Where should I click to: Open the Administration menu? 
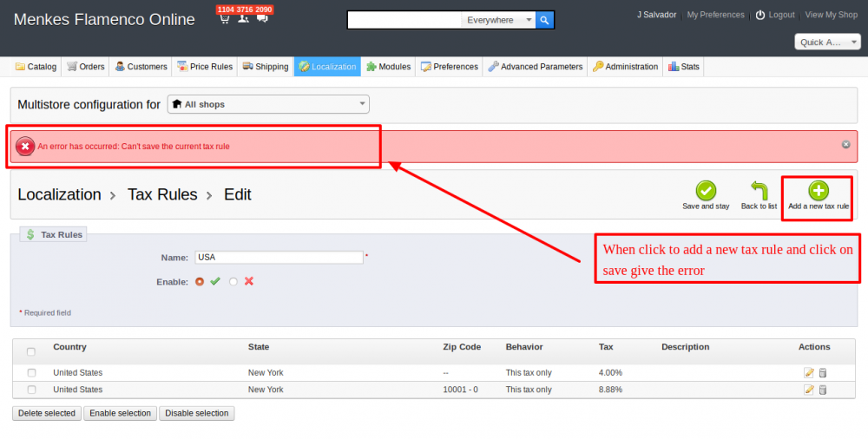[625, 67]
